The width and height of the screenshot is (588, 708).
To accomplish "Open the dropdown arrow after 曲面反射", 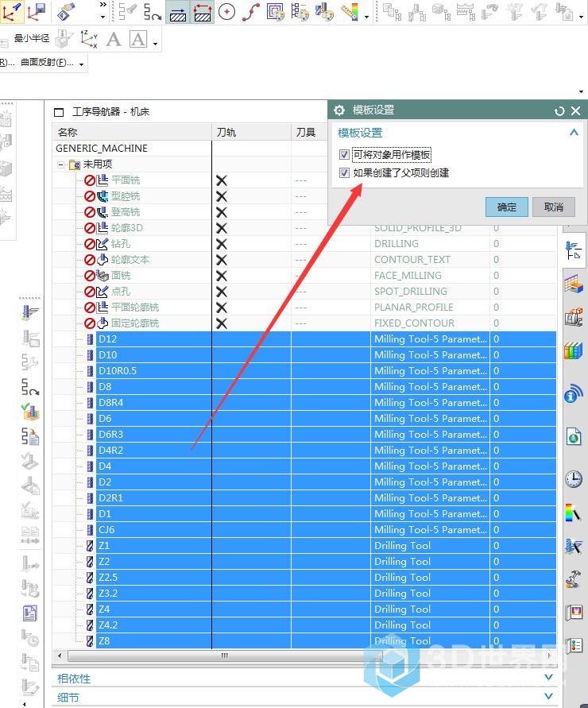I will [81, 64].
